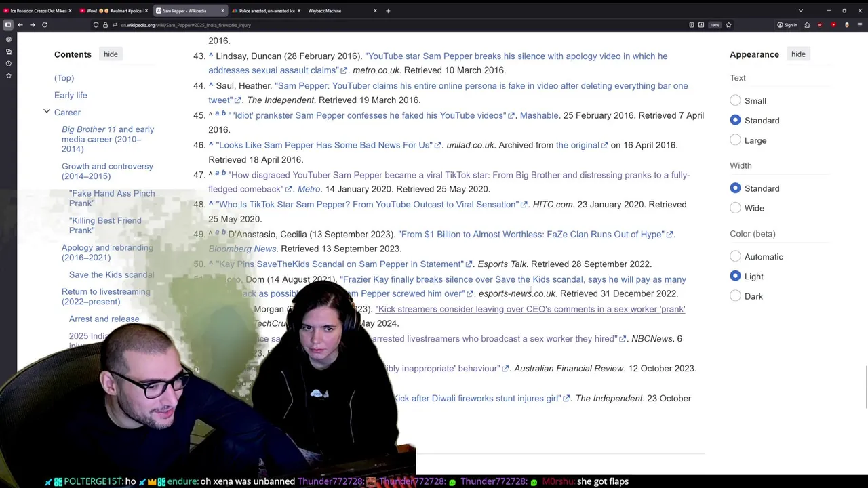
Task: Collapse the Career section in Contents
Action: 47,111
